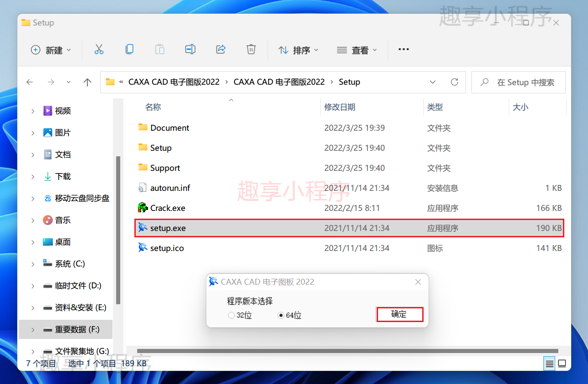Click the cloud sync drive icon
Image resolution: width=588 pixels, height=384 pixels.
[47, 198]
